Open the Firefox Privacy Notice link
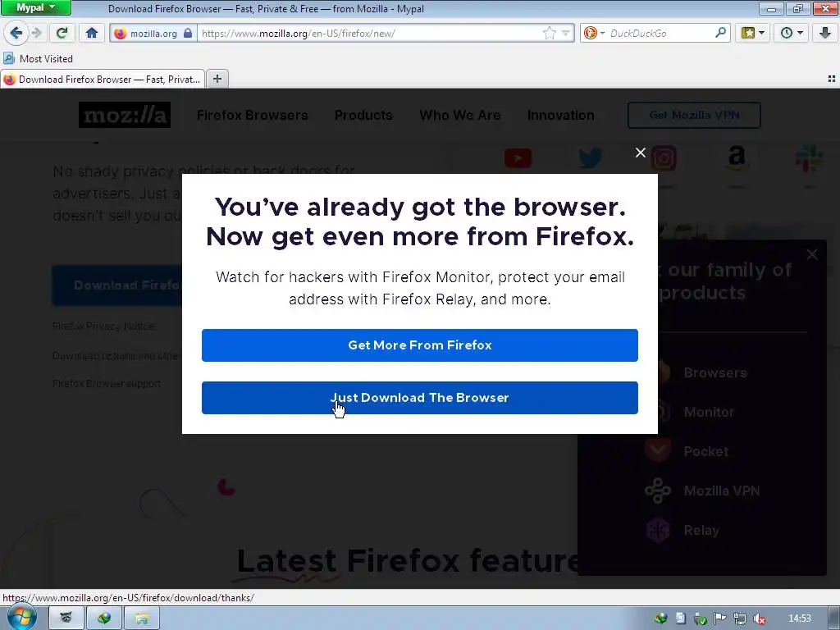 [103, 326]
